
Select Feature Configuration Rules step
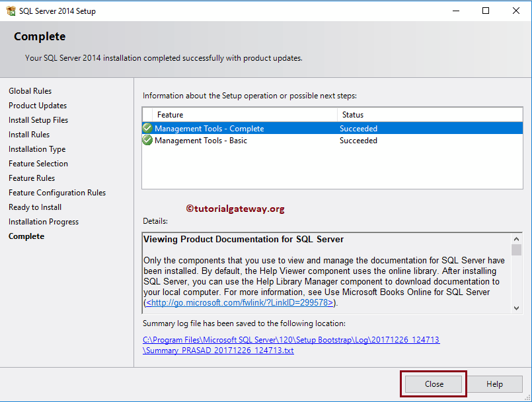click(57, 193)
